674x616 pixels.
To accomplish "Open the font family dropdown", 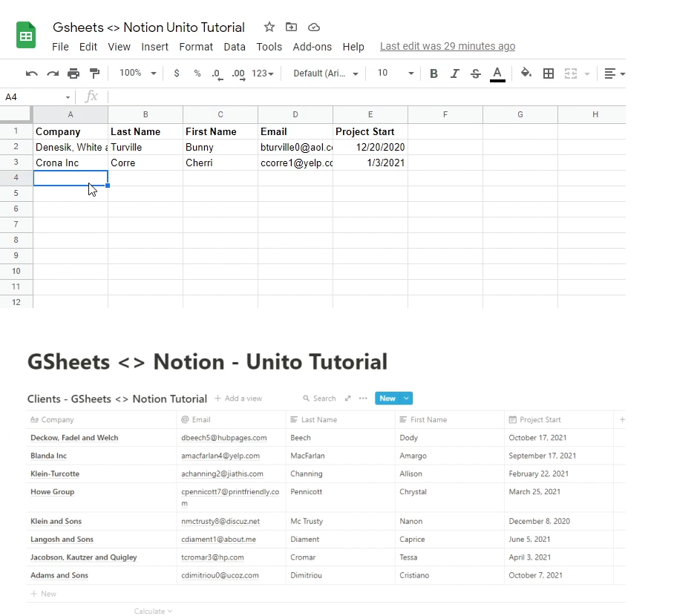I will pyautogui.click(x=325, y=73).
